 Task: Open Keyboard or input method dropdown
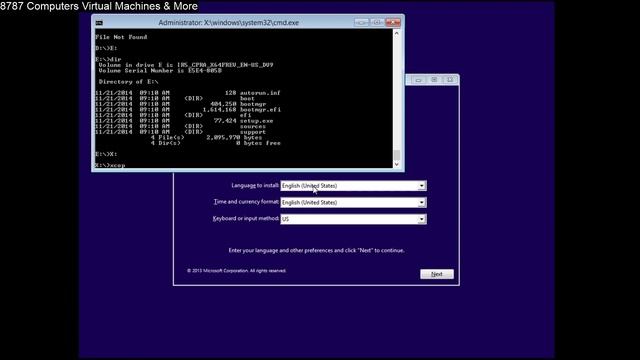(353, 219)
